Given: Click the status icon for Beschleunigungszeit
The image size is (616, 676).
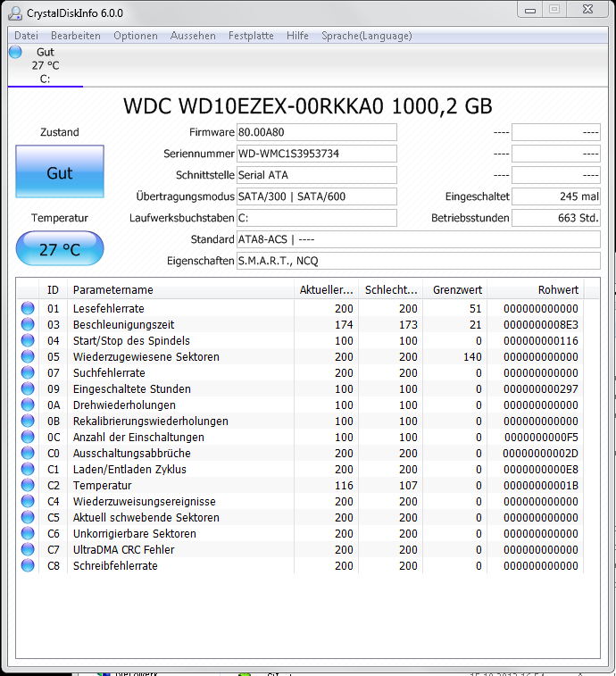Looking at the screenshot, I should [x=28, y=324].
